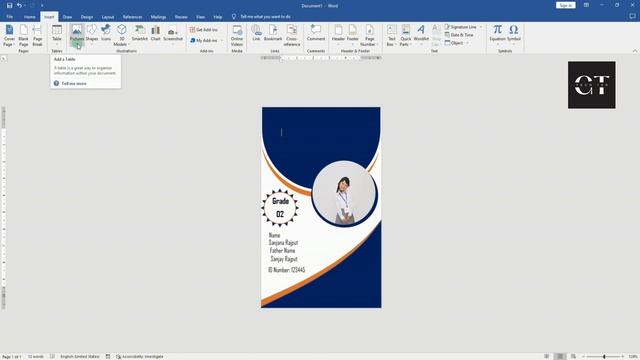Viewport: 640px width, 360px height.
Task: Switch to the Mailings tab
Action: pos(158,17)
